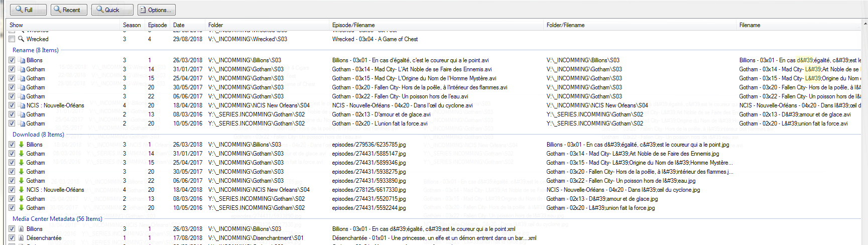Uncheck Billions 03x01 rename checkbox
This screenshot has height=245, width=868.
pyautogui.click(x=12, y=60)
